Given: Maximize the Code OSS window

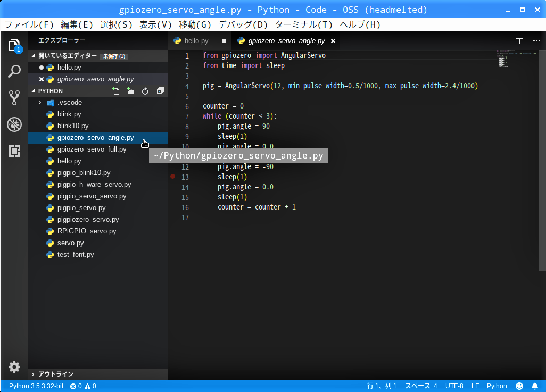Looking at the screenshot, I should point(523,10).
